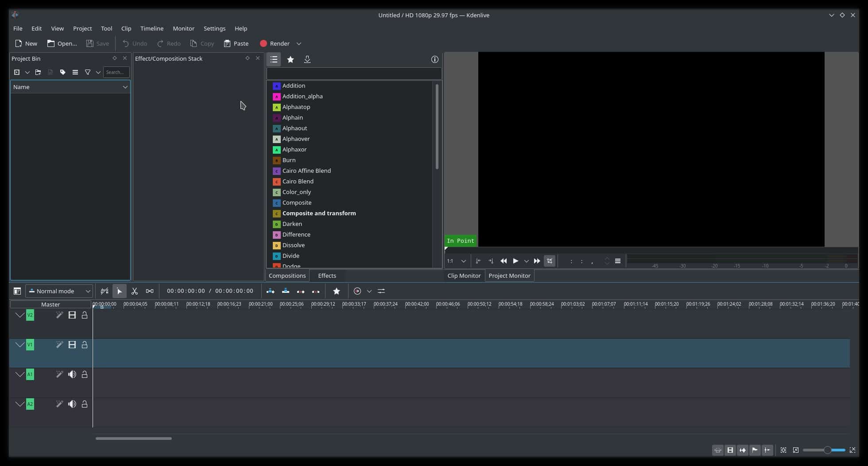Lock the V2 track
The width and height of the screenshot is (868, 466).
tap(84, 315)
